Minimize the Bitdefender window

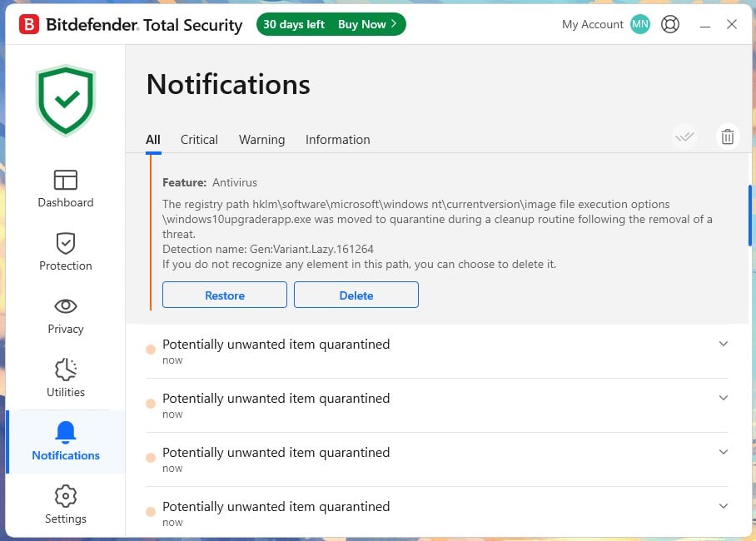[705, 25]
